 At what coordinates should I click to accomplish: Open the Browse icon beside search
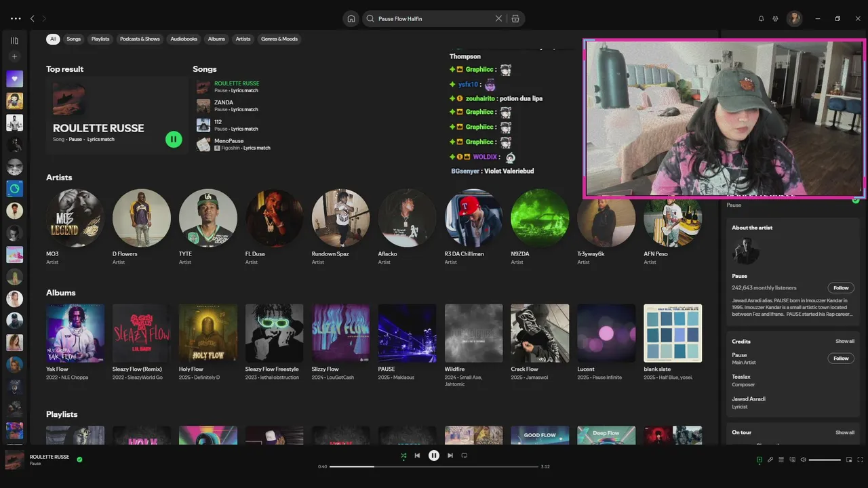515,19
